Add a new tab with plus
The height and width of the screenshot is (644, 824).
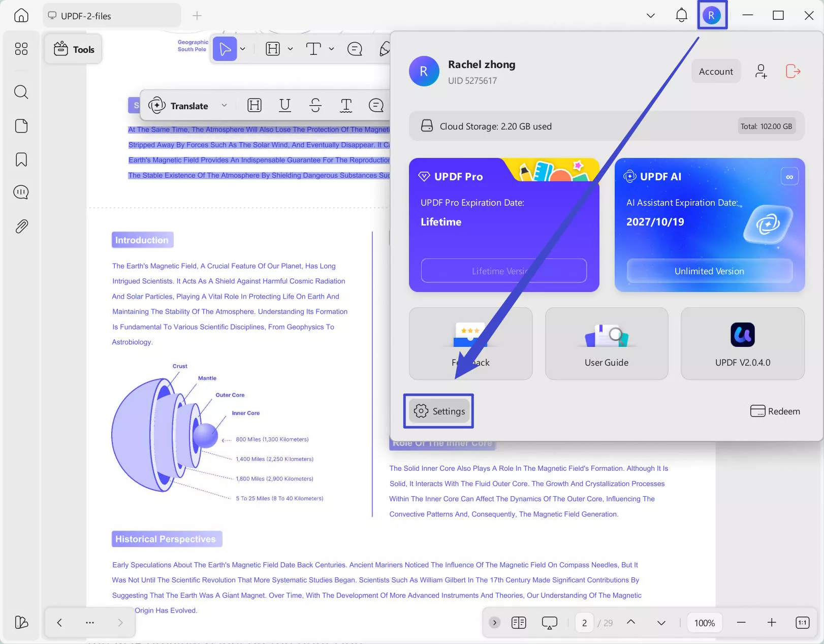click(x=197, y=16)
